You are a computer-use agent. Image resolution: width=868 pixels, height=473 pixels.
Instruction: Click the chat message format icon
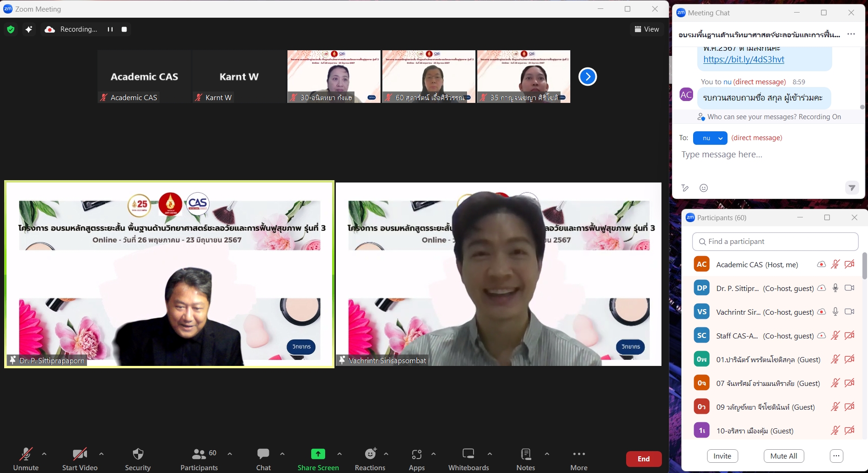pos(685,188)
